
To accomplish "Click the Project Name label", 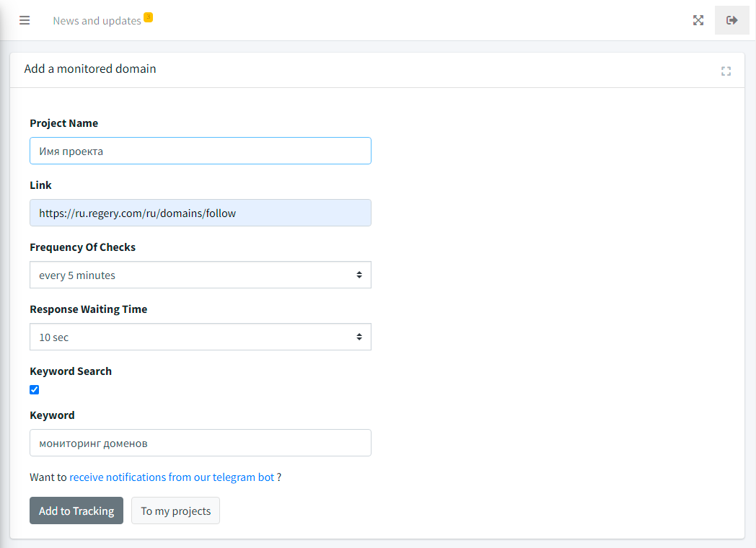I will (63, 123).
